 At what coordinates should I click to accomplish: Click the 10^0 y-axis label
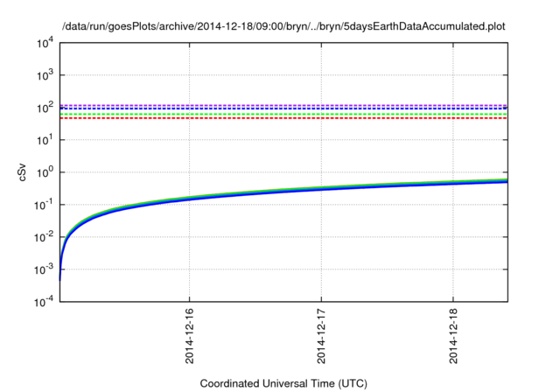(45, 172)
